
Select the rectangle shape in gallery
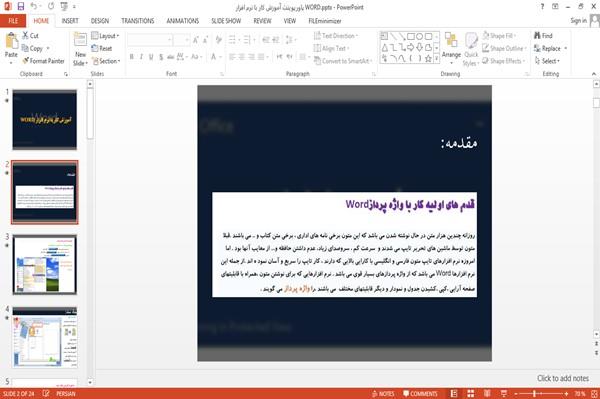pos(411,37)
